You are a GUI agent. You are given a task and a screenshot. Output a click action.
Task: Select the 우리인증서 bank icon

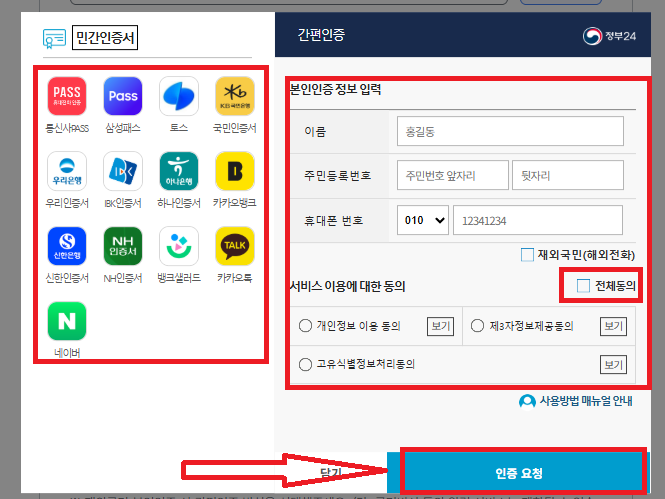point(67,171)
